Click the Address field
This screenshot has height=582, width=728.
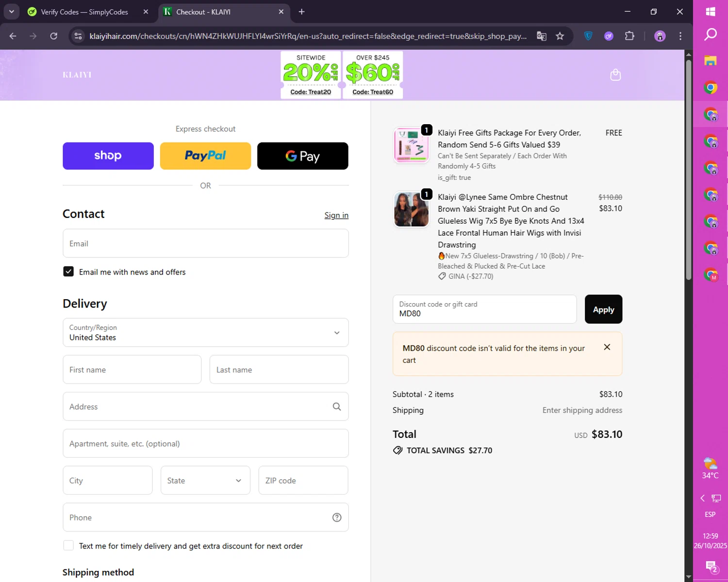point(206,406)
